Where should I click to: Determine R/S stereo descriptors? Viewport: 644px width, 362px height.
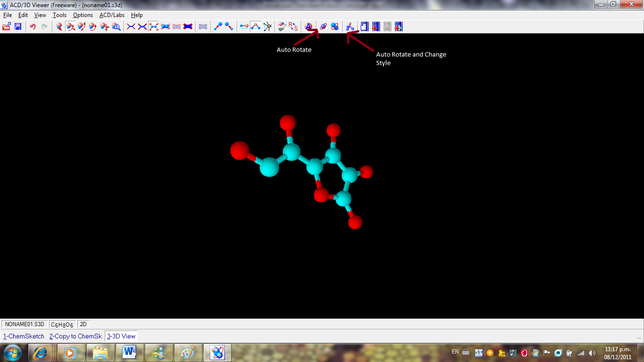coord(292,26)
